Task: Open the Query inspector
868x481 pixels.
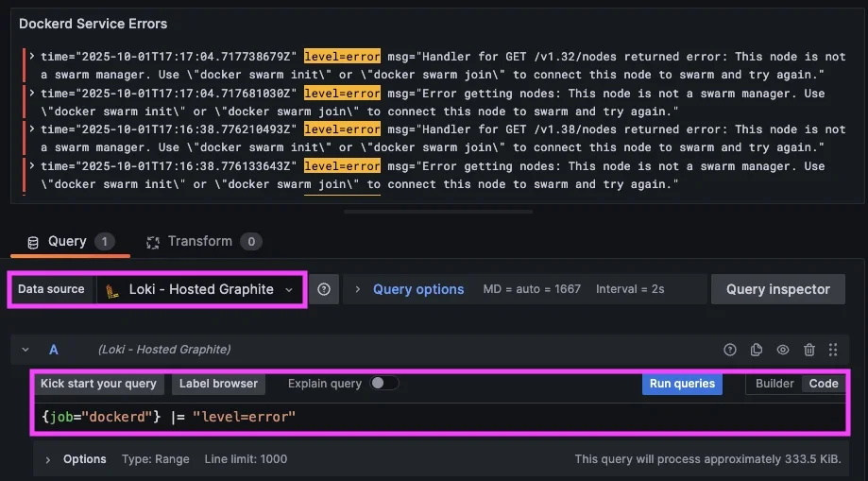Action: click(x=777, y=289)
